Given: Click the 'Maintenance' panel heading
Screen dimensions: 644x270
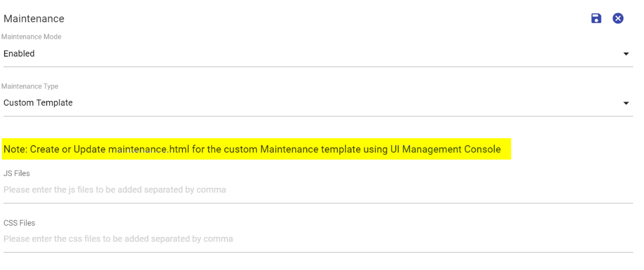Looking at the screenshot, I should tap(34, 19).
